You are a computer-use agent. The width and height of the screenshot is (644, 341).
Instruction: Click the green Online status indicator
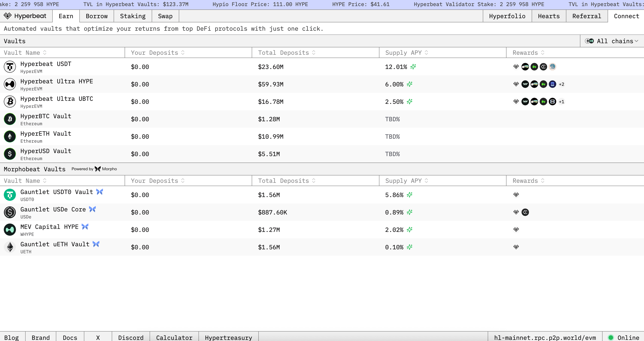[x=610, y=337]
